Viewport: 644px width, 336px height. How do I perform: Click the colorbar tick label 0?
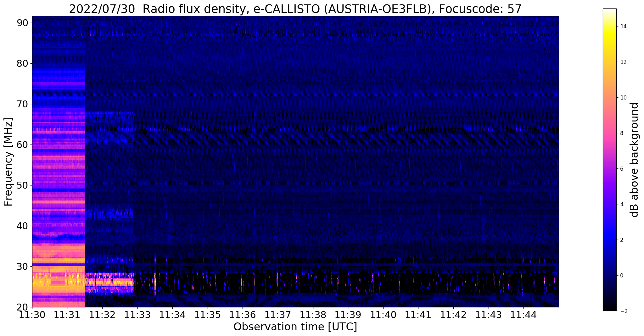pos(621,276)
